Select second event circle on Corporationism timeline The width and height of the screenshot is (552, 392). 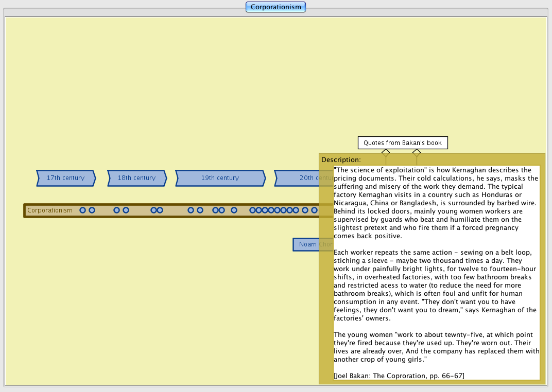[x=92, y=210]
